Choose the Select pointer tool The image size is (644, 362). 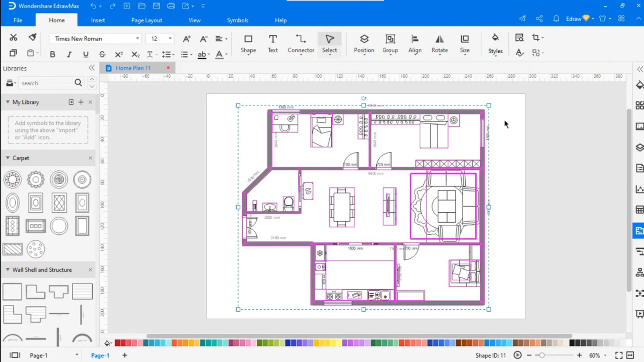click(x=329, y=44)
